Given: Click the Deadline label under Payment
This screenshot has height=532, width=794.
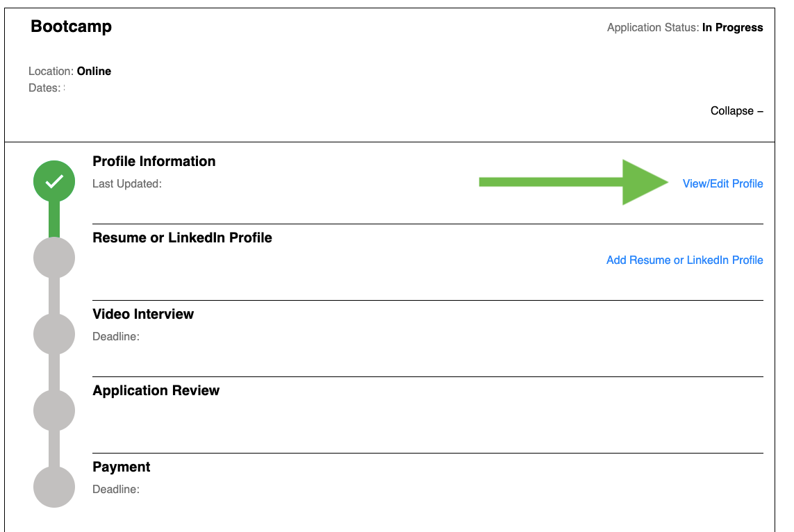Looking at the screenshot, I should 116,490.
